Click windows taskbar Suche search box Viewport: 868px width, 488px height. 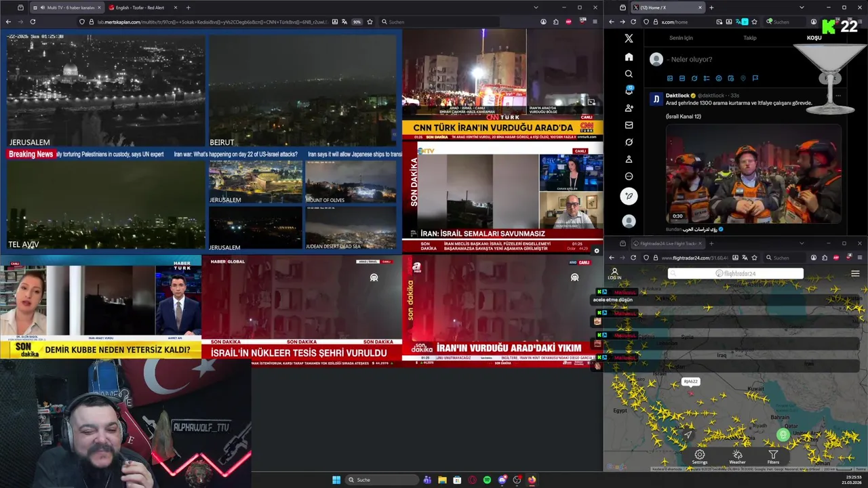coord(382,480)
